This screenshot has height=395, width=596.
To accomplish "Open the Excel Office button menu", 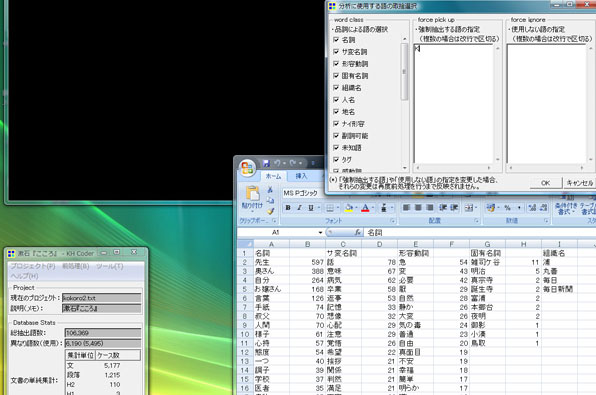I will [247, 168].
